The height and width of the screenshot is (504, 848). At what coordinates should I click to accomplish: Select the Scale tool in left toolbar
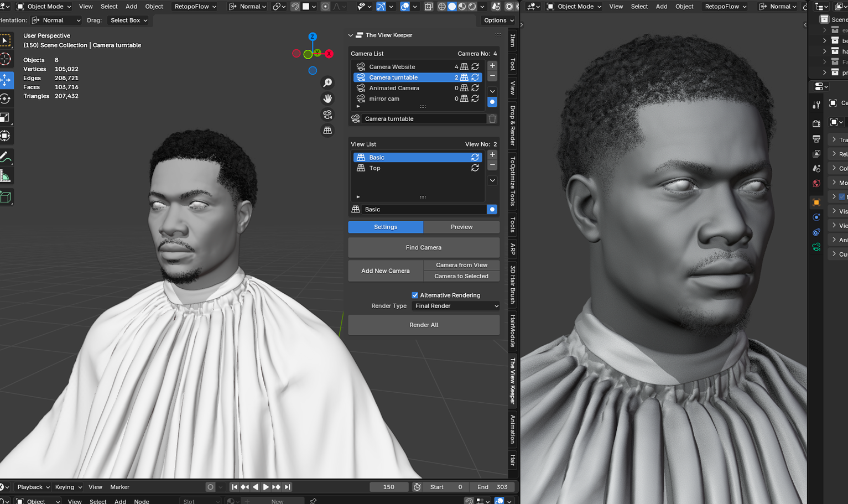point(6,117)
